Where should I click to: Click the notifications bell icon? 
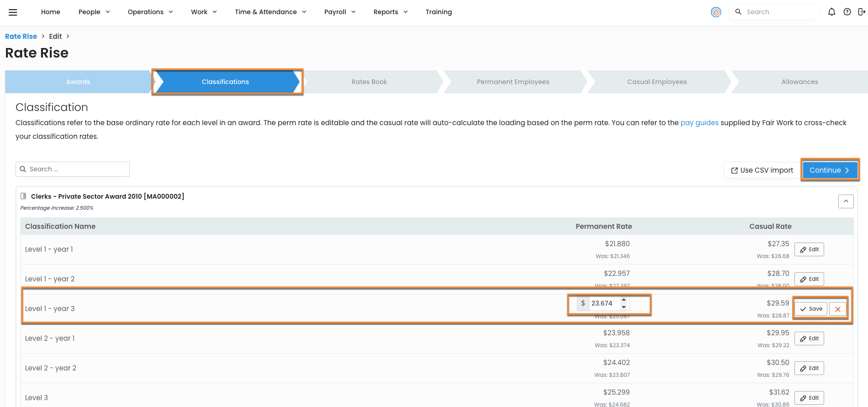point(831,12)
